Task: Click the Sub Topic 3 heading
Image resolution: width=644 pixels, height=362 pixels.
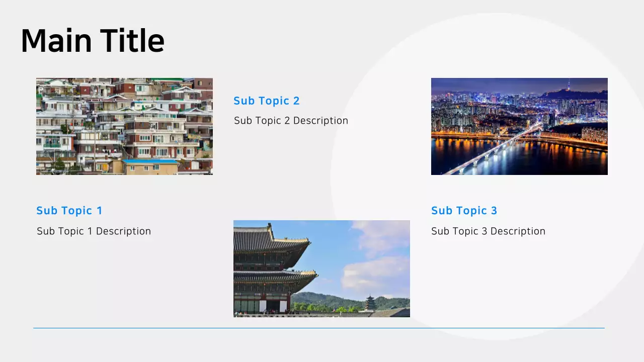Action: pyautogui.click(x=464, y=211)
